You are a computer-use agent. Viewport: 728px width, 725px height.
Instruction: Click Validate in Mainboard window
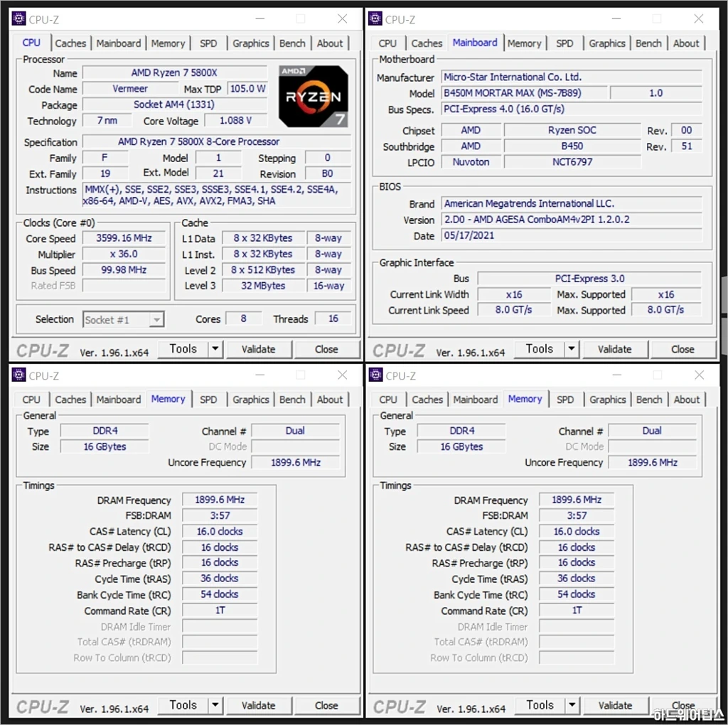click(615, 349)
